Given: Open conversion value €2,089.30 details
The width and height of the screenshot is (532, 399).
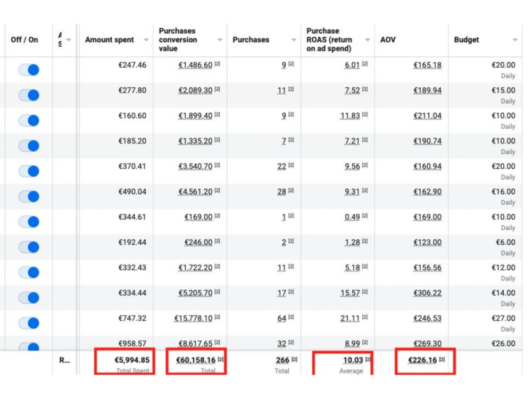Looking at the screenshot, I should pyautogui.click(x=195, y=90).
